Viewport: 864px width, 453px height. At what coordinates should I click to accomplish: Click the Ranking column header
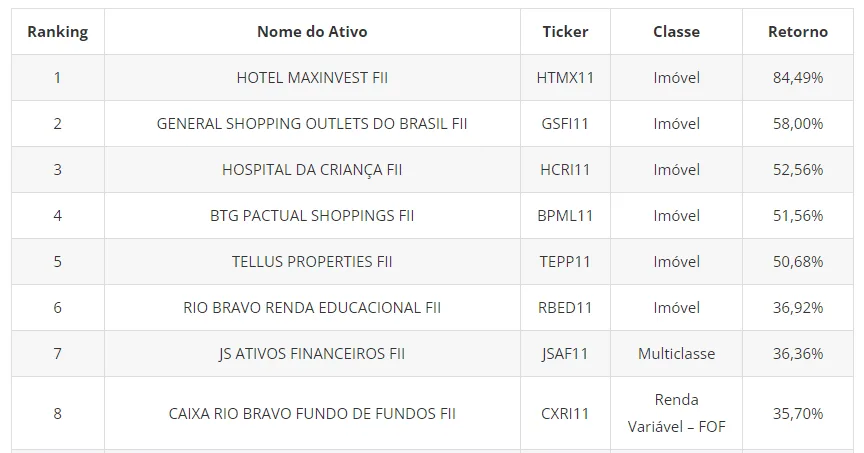point(58,32)
